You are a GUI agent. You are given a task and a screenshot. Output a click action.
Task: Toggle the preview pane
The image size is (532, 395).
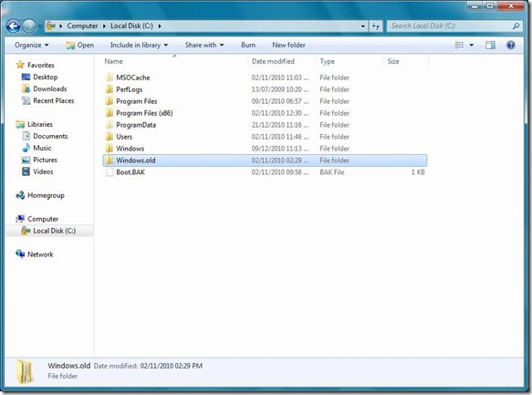tap(490, 45)
